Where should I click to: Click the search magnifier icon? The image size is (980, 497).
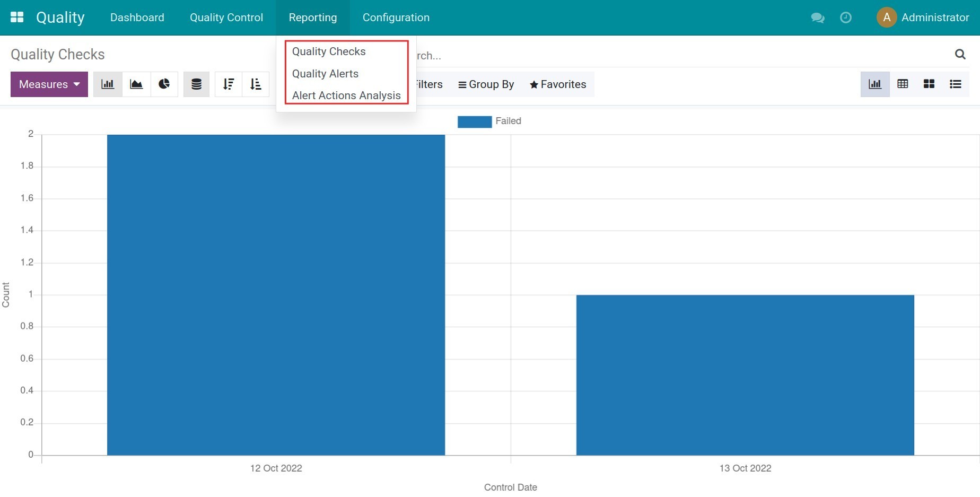[960, 54]
